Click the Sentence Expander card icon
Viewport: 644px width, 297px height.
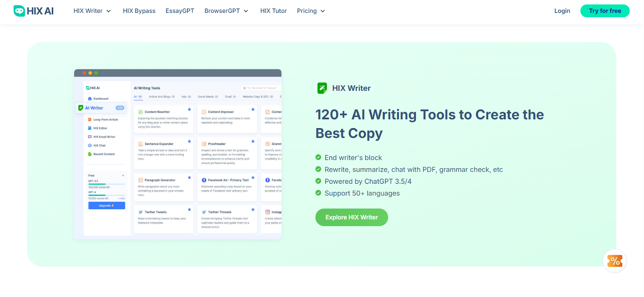coord(140,144)
